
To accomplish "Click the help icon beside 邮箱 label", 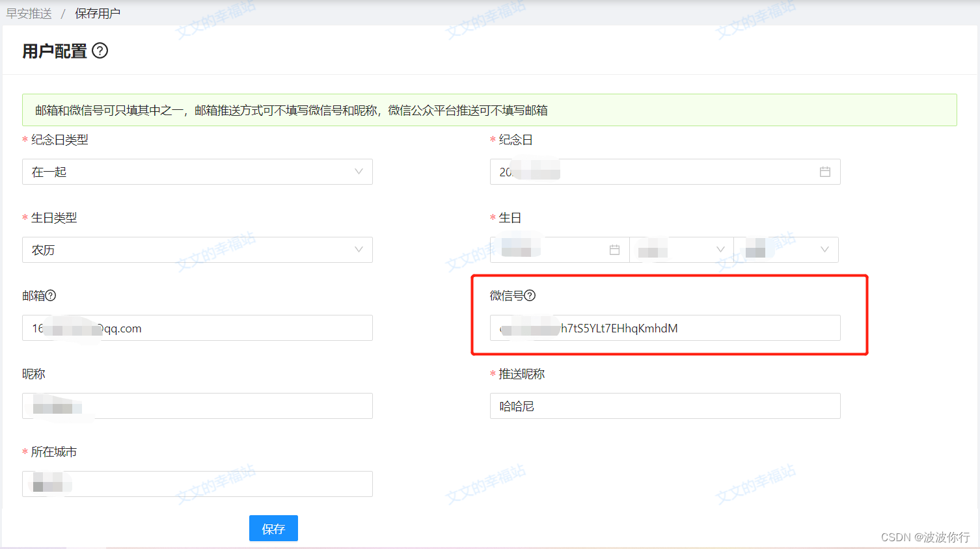I will click(51, 295).
